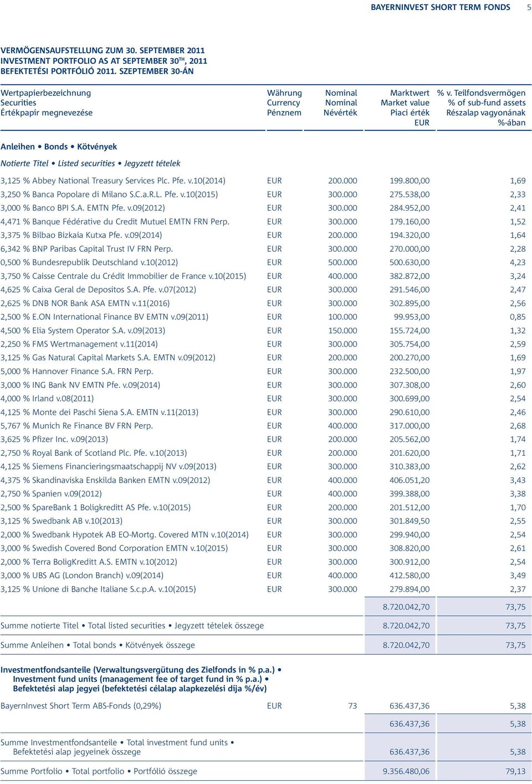This screenshot has height=784, width=532.
Task: Click the 'Wertpapierbezeichnung' column header
Action: click(x=45, y=93)
